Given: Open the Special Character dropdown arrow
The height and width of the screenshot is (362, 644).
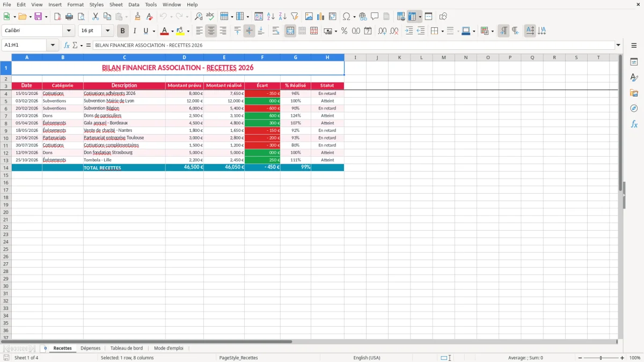Looking at the screenshot, I should [x=355, y=17].
